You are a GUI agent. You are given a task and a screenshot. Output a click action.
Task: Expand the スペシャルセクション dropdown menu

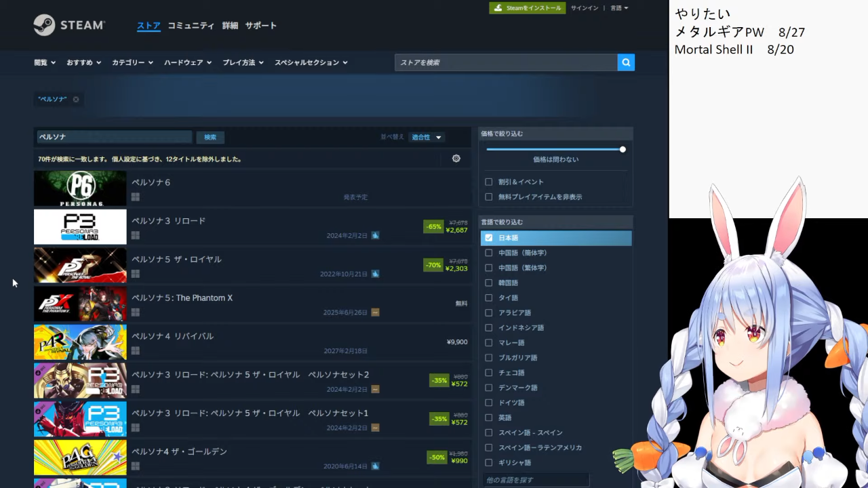point(311,62)
